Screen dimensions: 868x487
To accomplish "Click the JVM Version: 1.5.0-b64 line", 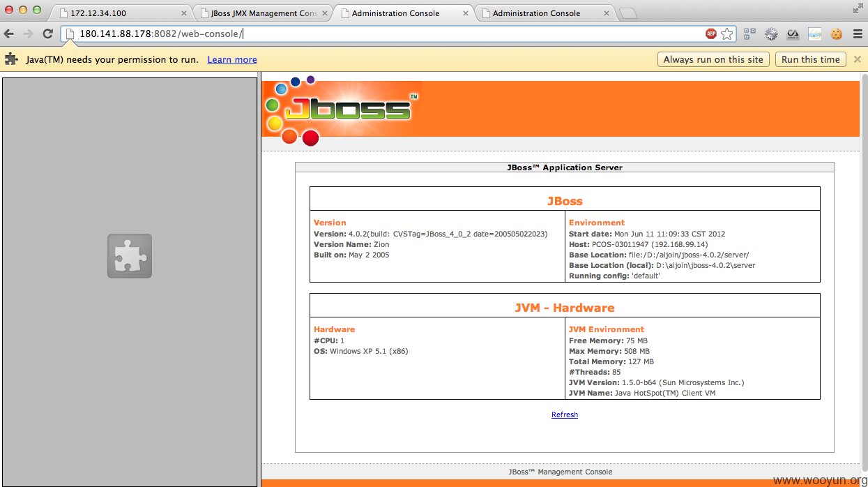I will (656, 382).
